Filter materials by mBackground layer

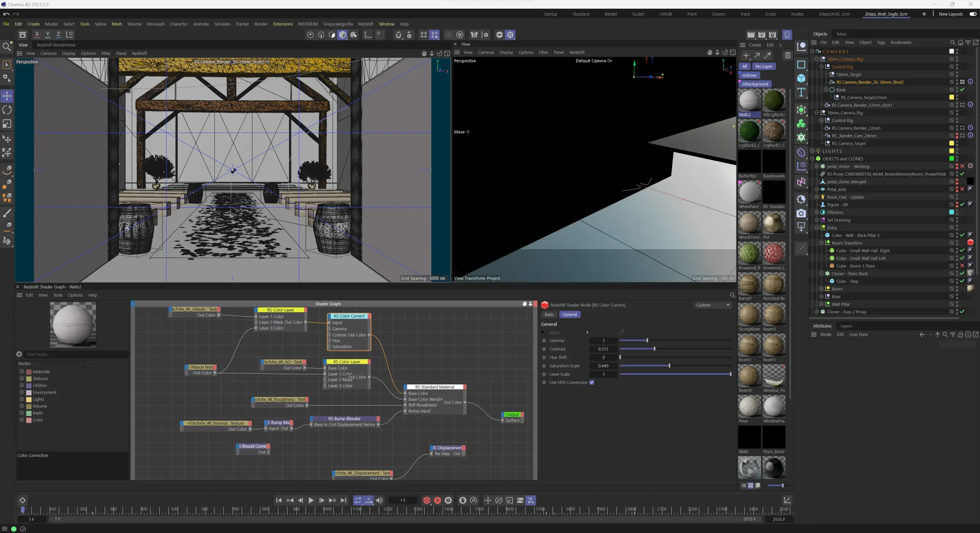(x=755, y=84)
